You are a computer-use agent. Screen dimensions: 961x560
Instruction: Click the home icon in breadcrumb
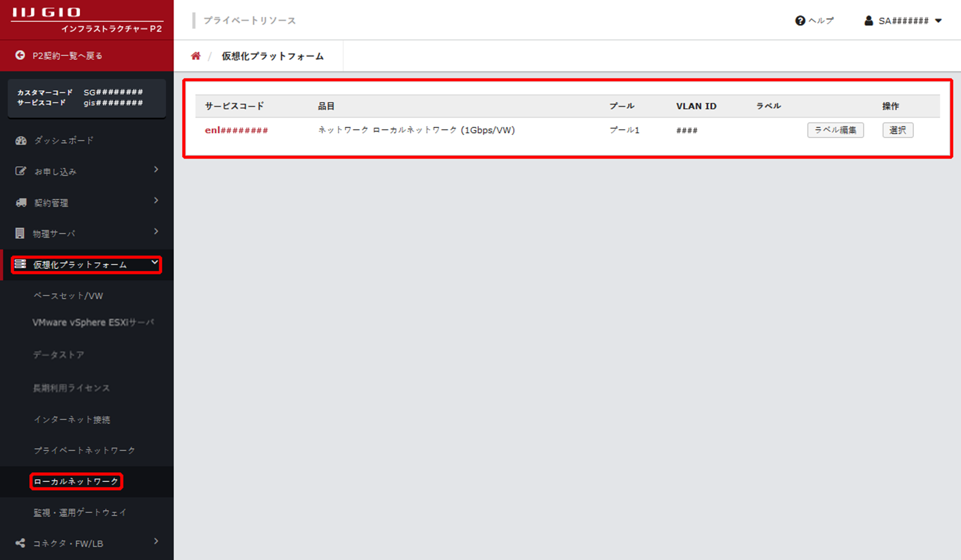[x=196, y=56]
